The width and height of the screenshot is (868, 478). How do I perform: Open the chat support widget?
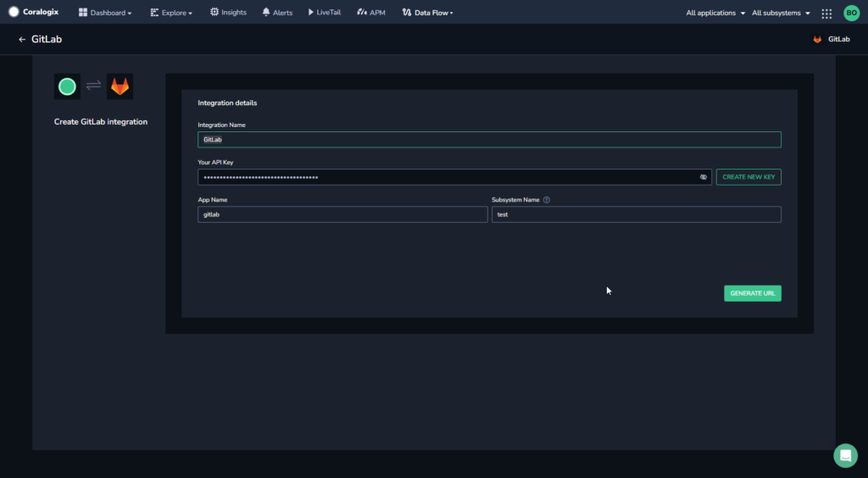(845, 455)
